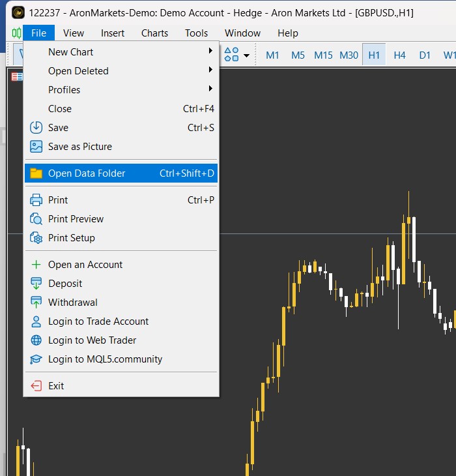The image size is (456, 476).
Task: Click Open an Account
Action: [x=85, y=265]
